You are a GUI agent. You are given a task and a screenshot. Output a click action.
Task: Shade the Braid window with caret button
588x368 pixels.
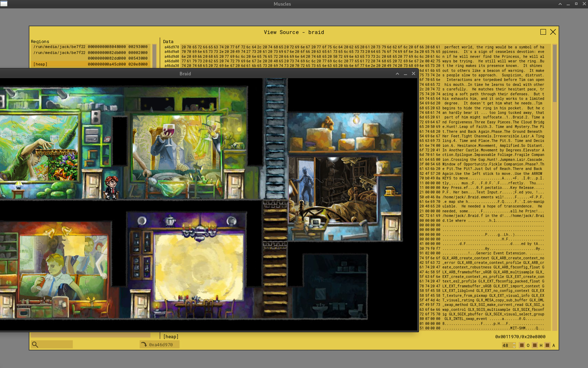[397, 74]
